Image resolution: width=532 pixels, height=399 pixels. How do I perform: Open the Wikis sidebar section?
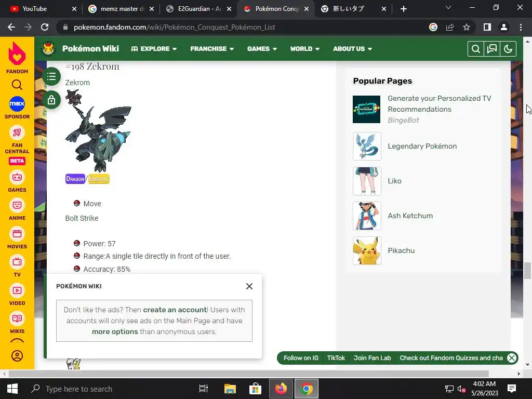17,323
